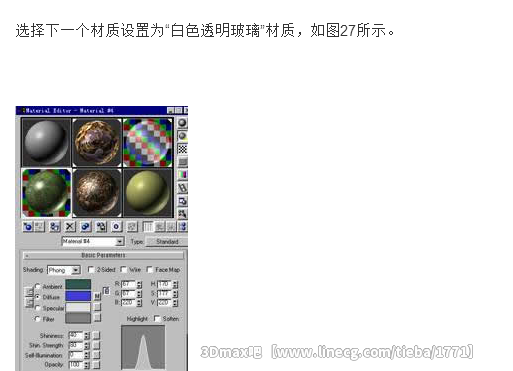This screenshot has width=513, height=371.
Task: Click the Show Map in Viewport icon
Action: (132, 227)
